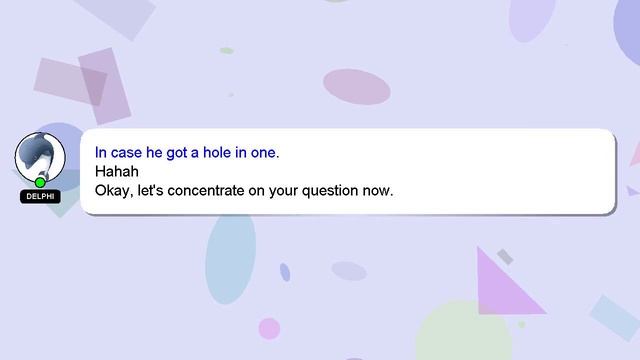Click the pale lavender rectangle at the top left
640x360 pixels.
[x=116, y=16]
